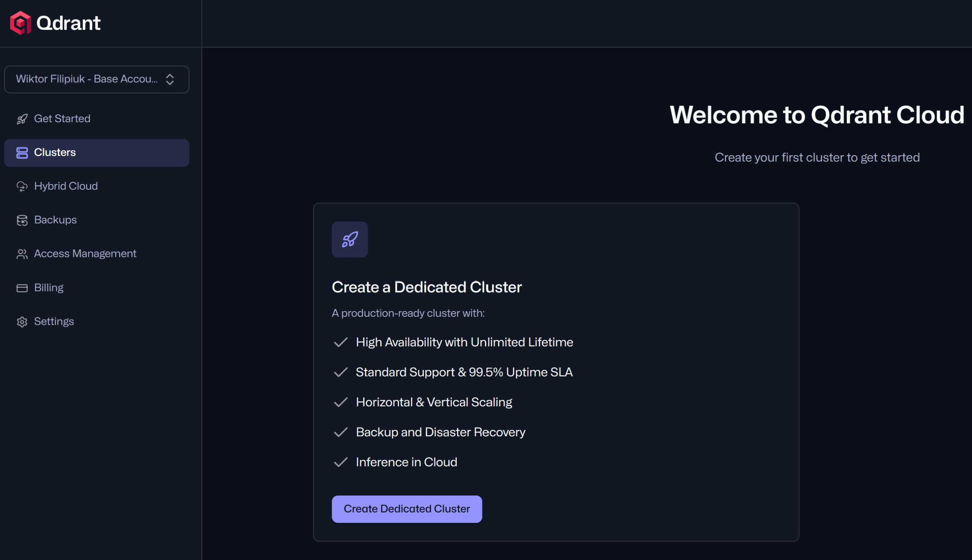Open the Backups section
Screen dimensions: 972x560
(x=96, y=220)
